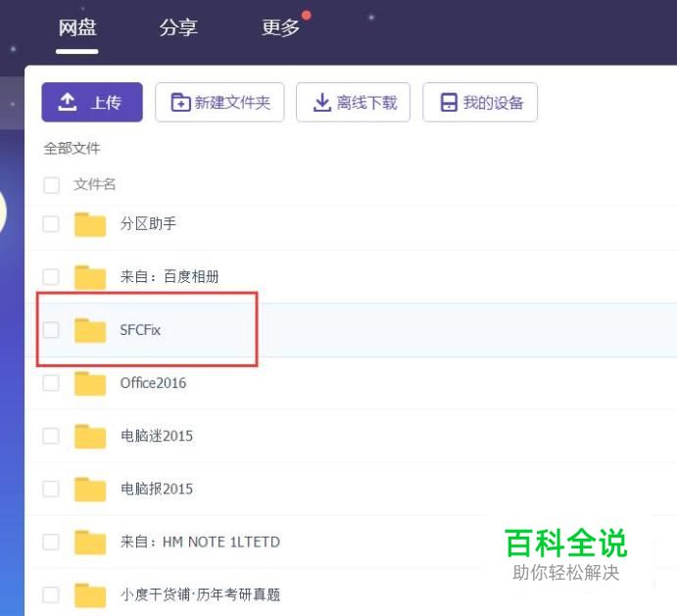Click the 分区助手 folder icon
Screen dimensions: 677x616
click(x=90, y=224)
